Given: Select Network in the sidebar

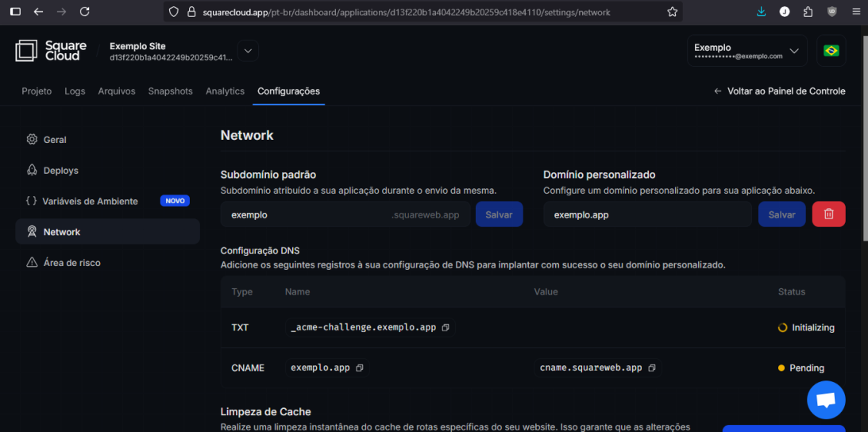Looking at the screenshot, I should (107, 232).
